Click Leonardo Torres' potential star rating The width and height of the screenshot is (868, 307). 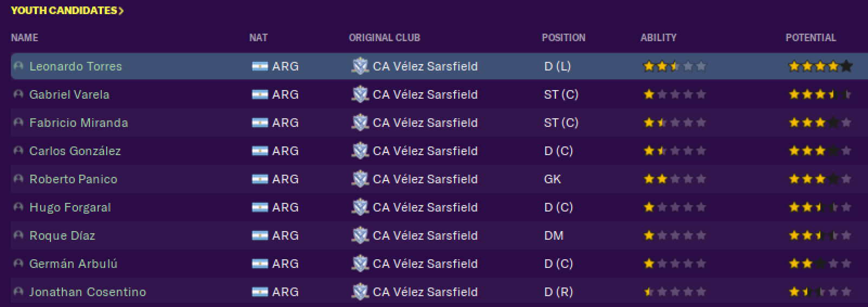(x=820, y=66)
